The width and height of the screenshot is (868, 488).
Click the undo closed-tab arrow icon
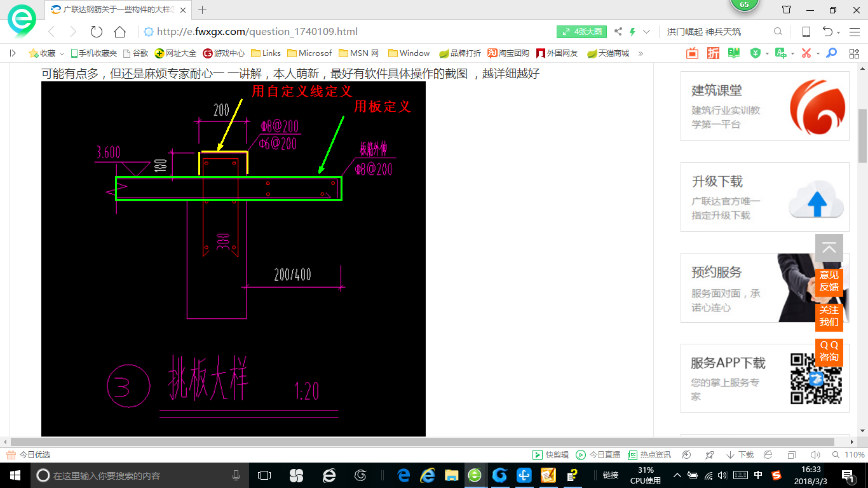point(827,32)
